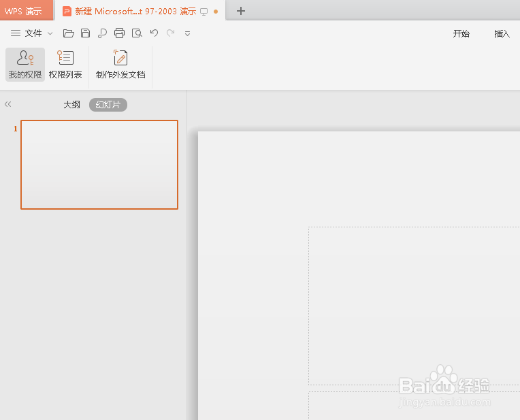This screenshot has height=420, width=520.
Task: Select the 幻灯片 view pill
Action: (108, 105)
